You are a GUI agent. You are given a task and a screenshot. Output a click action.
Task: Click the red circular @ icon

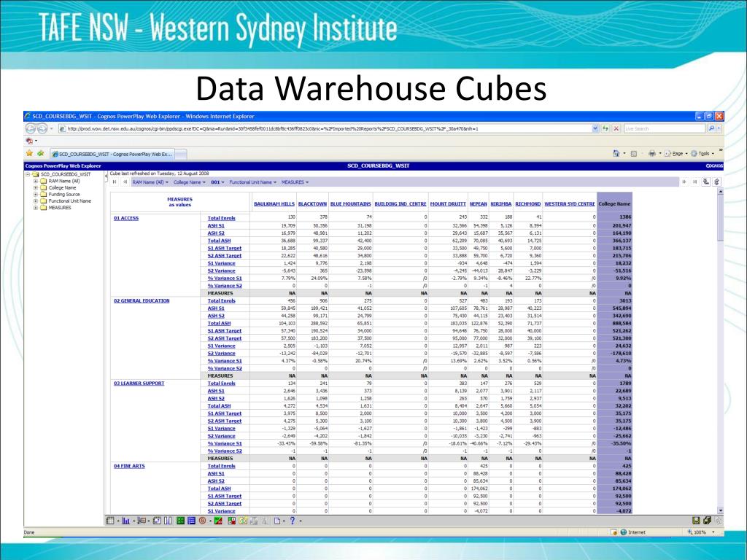(x=203, y=521)
